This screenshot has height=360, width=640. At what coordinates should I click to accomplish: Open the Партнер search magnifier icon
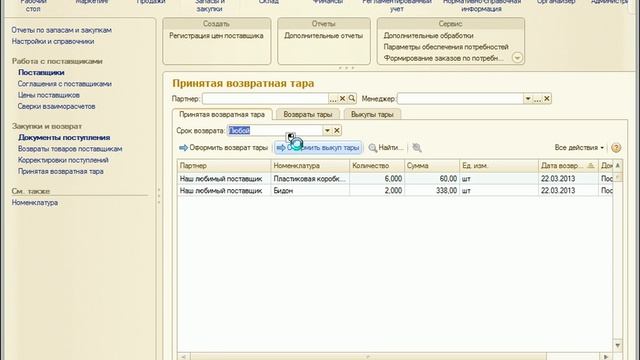(352, 99)
